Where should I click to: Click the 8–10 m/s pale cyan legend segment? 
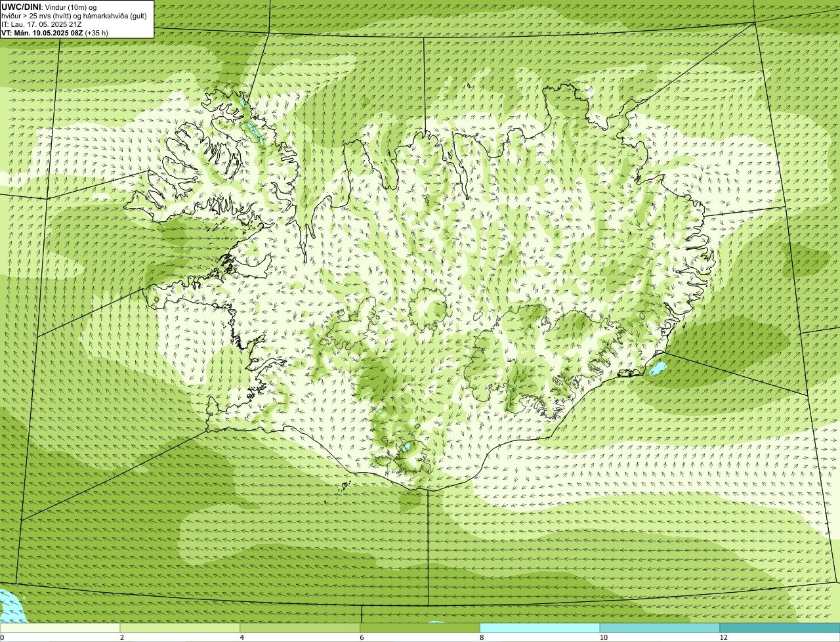click(x=540, y=628)
